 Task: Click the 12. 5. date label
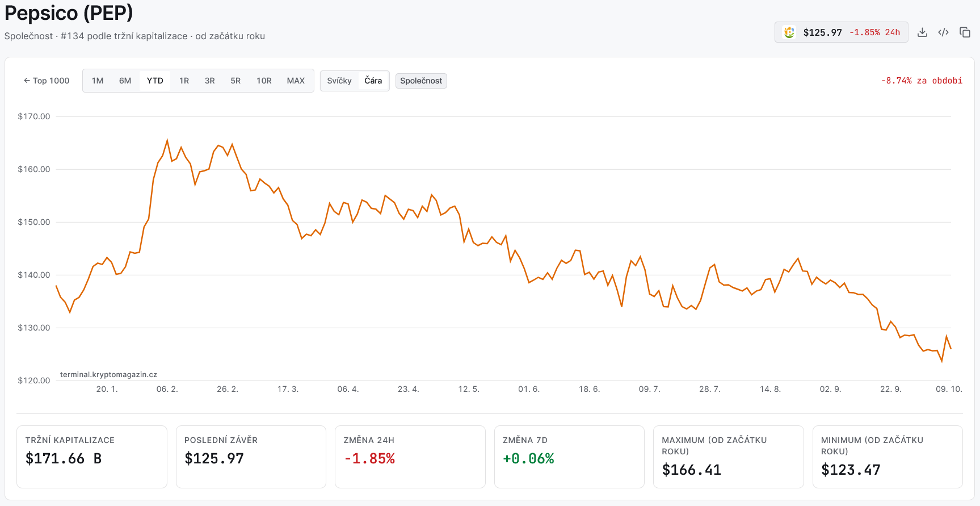469,389
